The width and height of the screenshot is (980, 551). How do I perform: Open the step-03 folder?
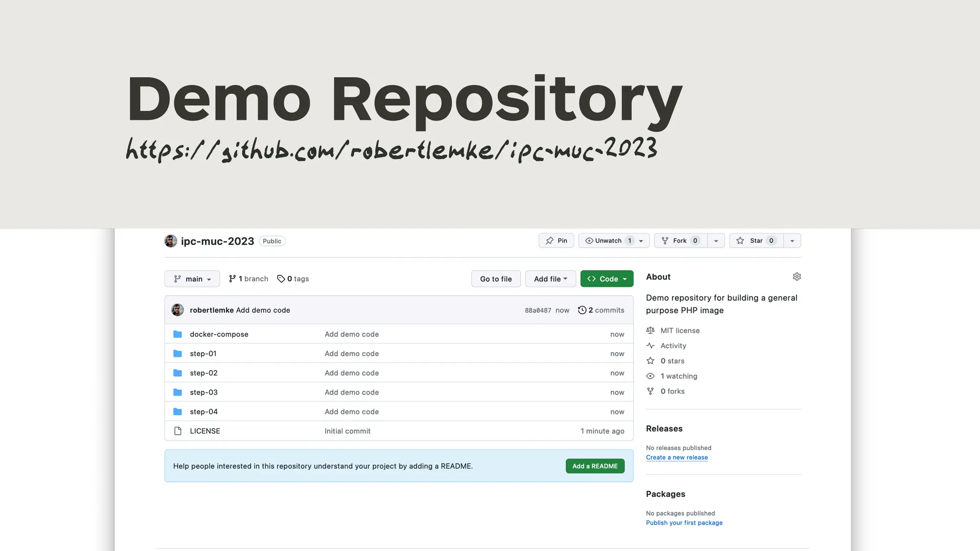tap(204, 392)
